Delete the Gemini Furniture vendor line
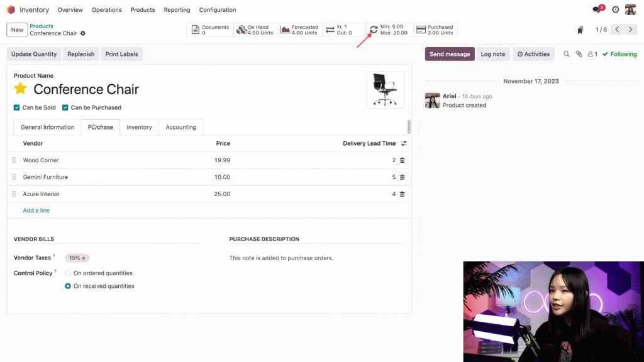The image size is (644, 362). click(x=402, y=177)
